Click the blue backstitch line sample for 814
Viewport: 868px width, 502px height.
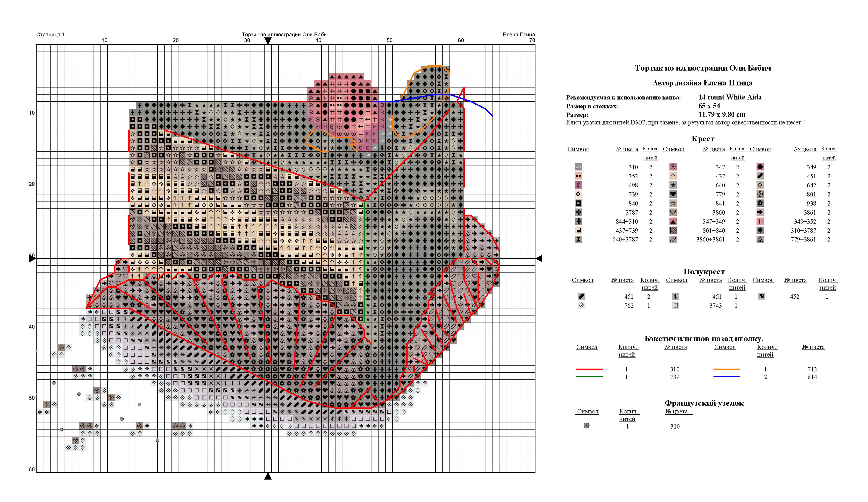[x=726, y=377]
